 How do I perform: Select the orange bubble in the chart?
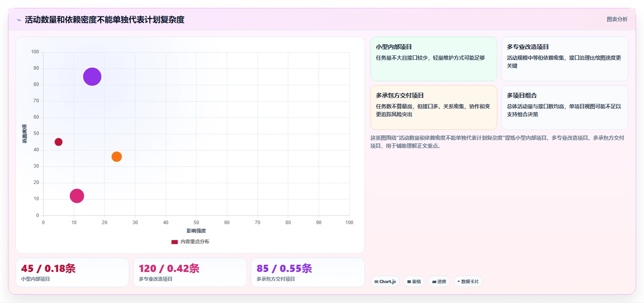click(x=116, y=156)
